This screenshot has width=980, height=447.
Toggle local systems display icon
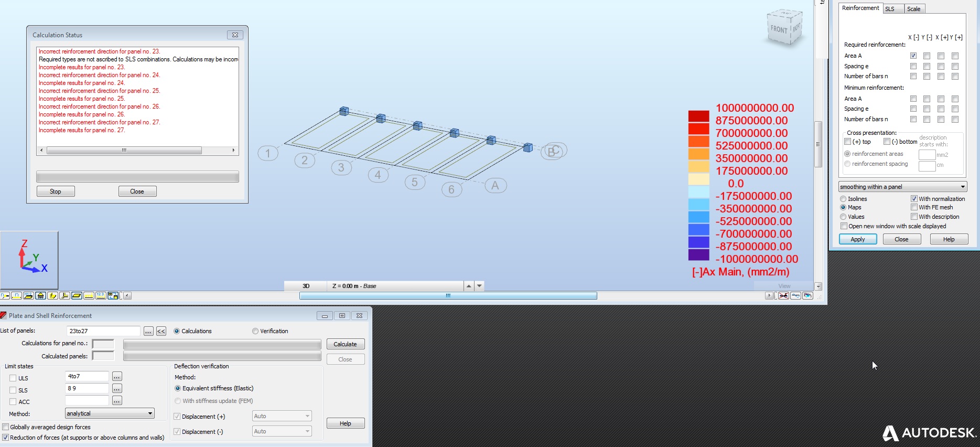tap(64, 296)
